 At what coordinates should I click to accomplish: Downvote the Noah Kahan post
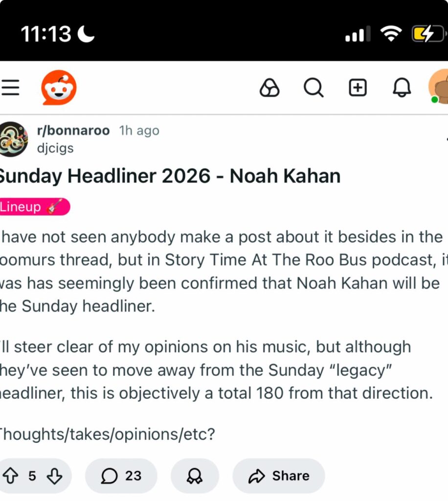(x=54, y=476)
